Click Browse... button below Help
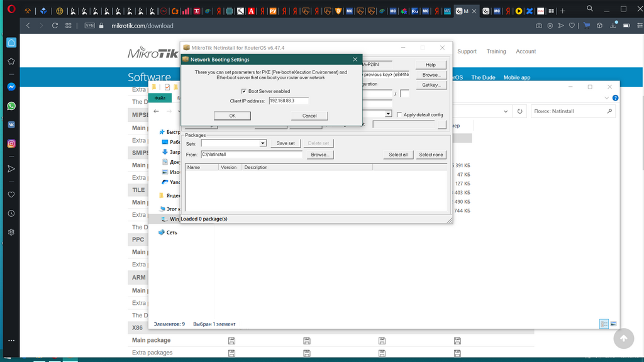Screen dimensions: 644x362 (x=431, y=75)
